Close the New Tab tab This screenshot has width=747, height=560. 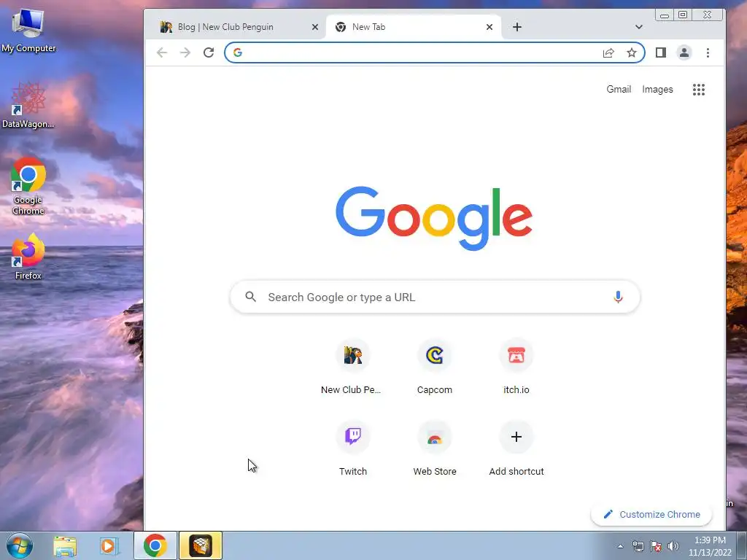pyautogui.click(x=489, y=27)
